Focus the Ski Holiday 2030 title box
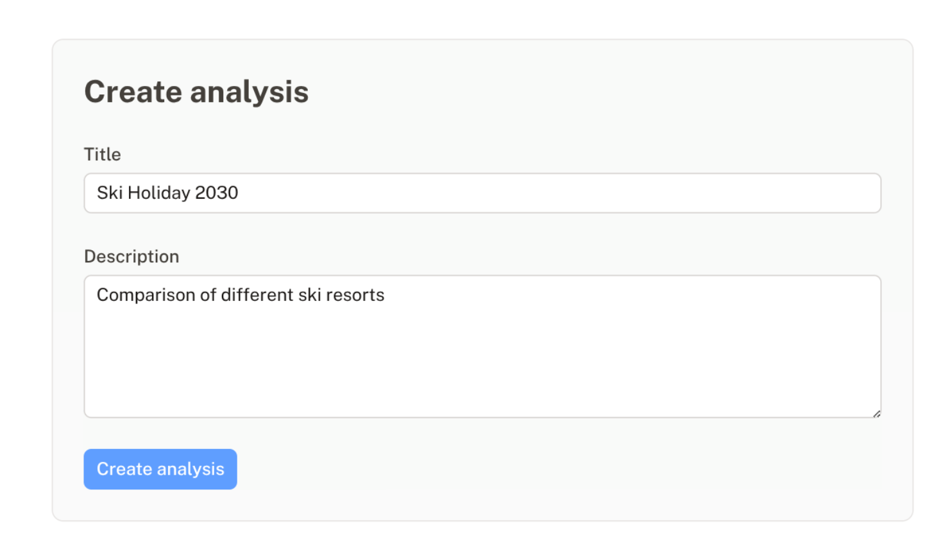Screen dimensions: 950x560 tap(481, 192)
